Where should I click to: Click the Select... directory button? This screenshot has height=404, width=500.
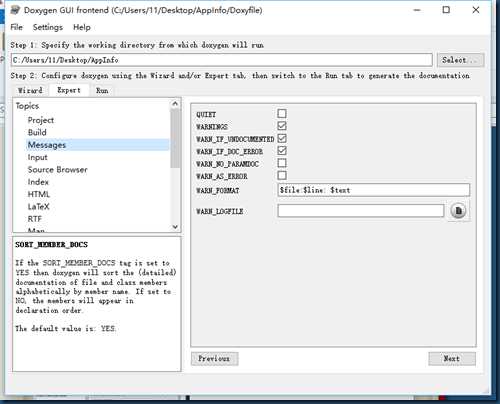tap(460, 60)
